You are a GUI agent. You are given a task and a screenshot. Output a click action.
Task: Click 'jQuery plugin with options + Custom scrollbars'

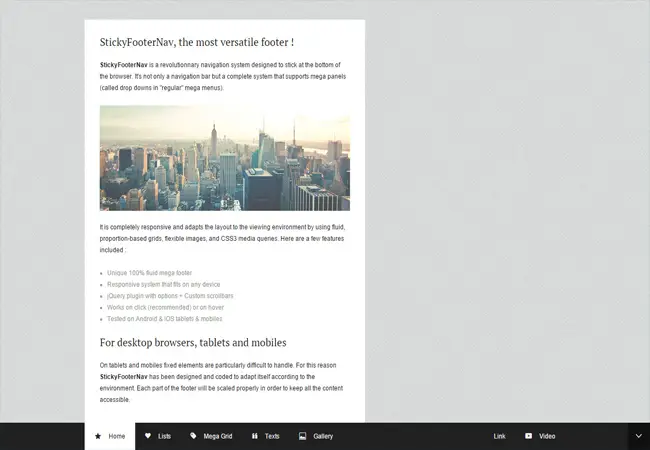[170, 296]
